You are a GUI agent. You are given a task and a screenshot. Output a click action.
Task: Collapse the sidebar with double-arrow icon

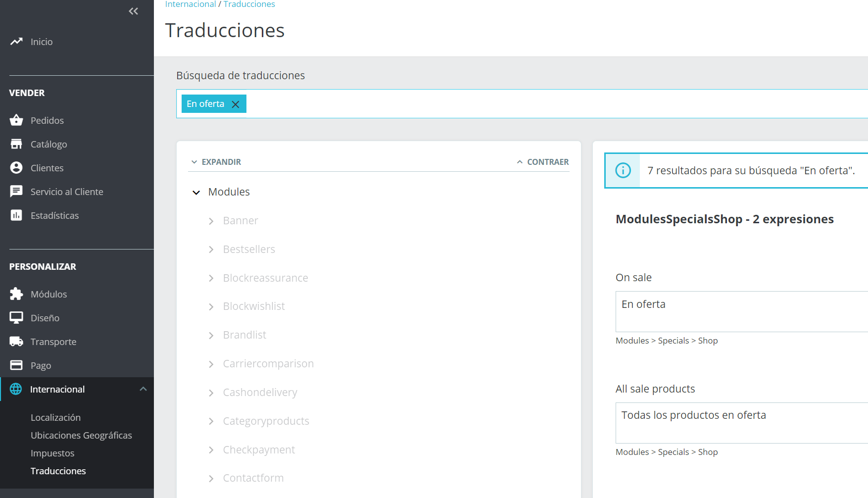pyautogui.click(x=133, y=11)
